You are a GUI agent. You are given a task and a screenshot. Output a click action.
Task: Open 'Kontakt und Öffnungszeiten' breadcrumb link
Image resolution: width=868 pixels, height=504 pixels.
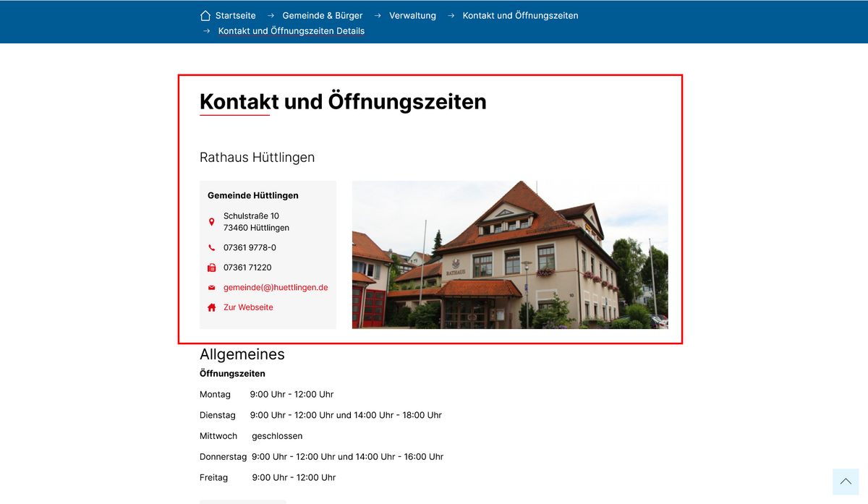click(x=520, y=15)
